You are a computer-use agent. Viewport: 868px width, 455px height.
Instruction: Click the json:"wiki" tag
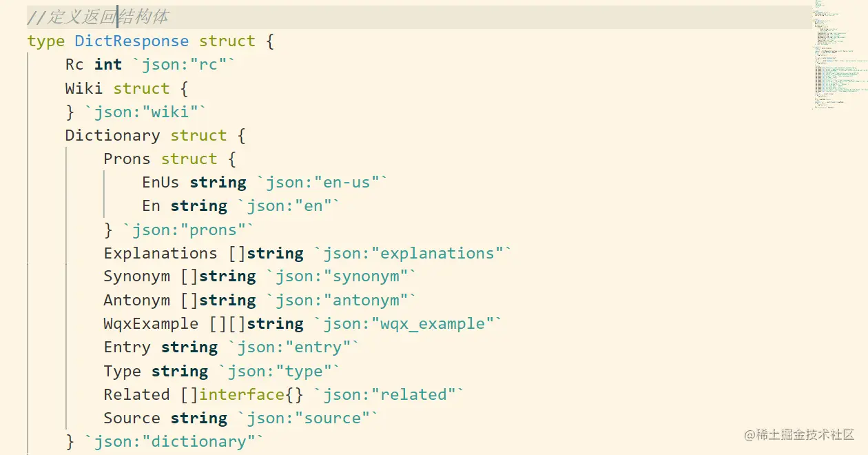pos(145,112)
